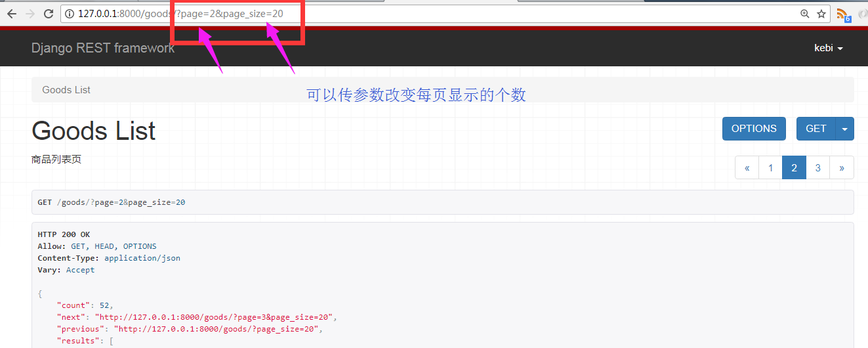The image size is (868, 348).
Task: Click the 商品列表页 description text
Action: point(56,160)
